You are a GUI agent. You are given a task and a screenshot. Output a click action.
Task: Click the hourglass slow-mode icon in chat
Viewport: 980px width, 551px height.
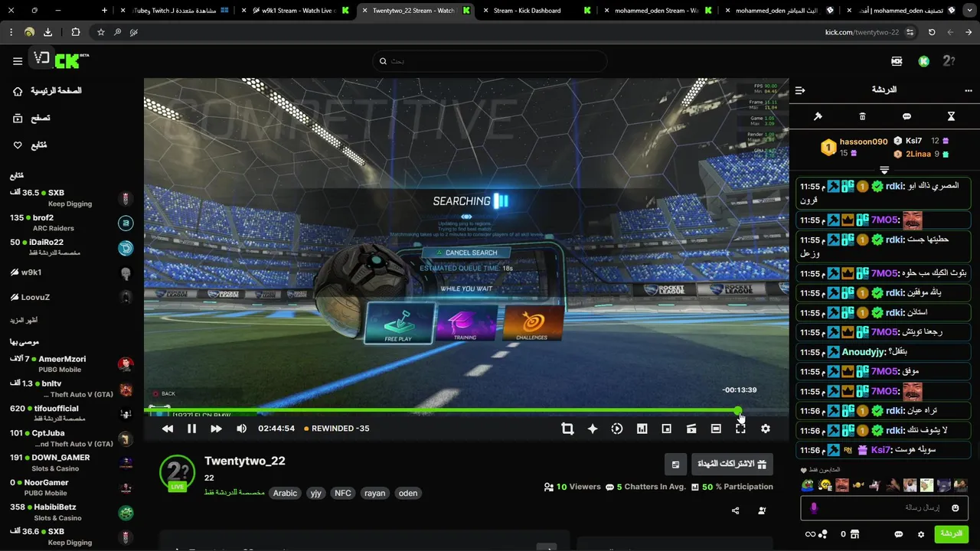click(x=951, y=116)
